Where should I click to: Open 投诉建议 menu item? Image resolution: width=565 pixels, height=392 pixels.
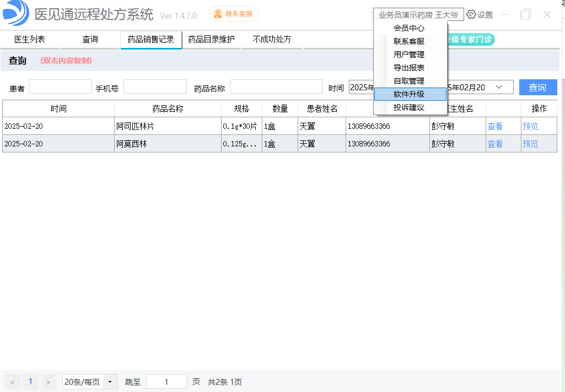coord(410,107)
